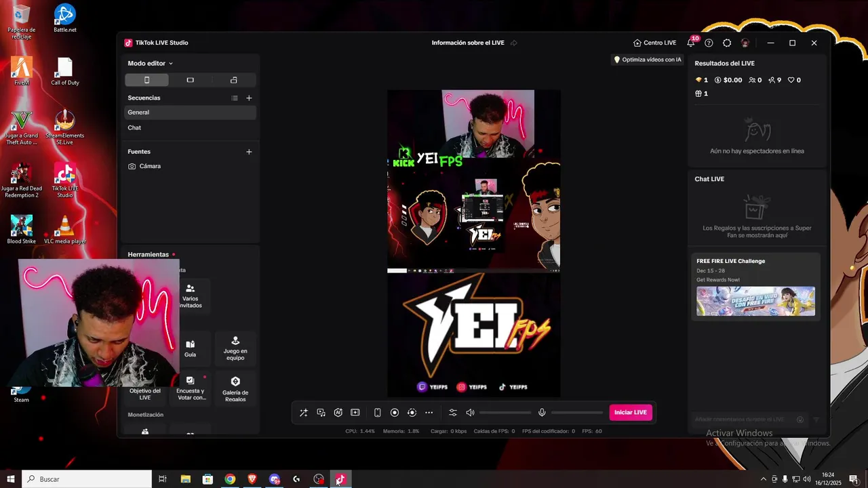Adjust the speaker volume slider
The height and width of the screenshot is (488, 868).
[505, 413]
